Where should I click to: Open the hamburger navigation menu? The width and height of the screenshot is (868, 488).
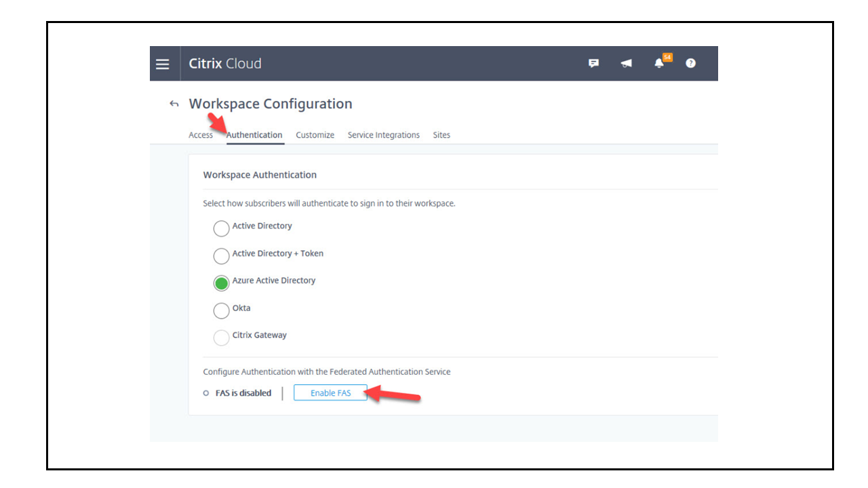[x=162, y=64]
